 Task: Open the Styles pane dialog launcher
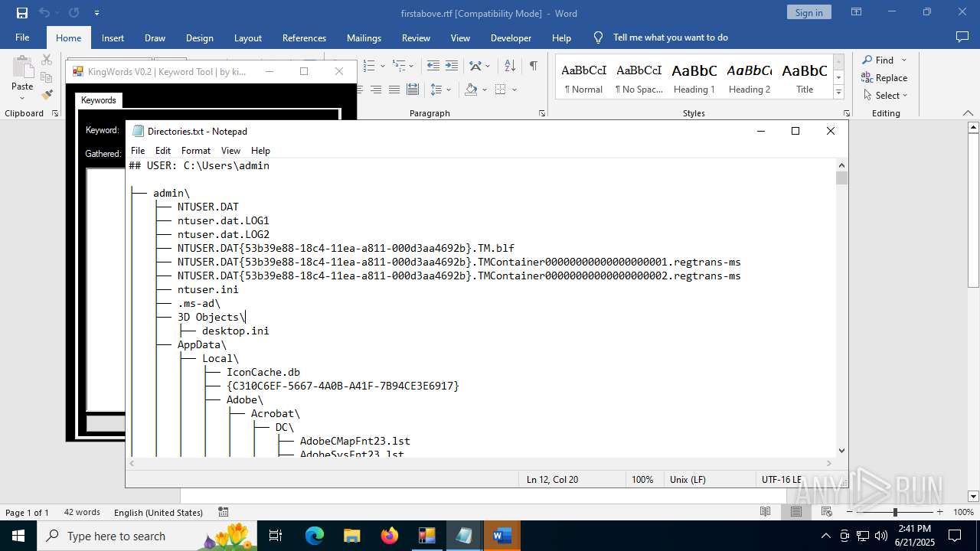(846, 113)
